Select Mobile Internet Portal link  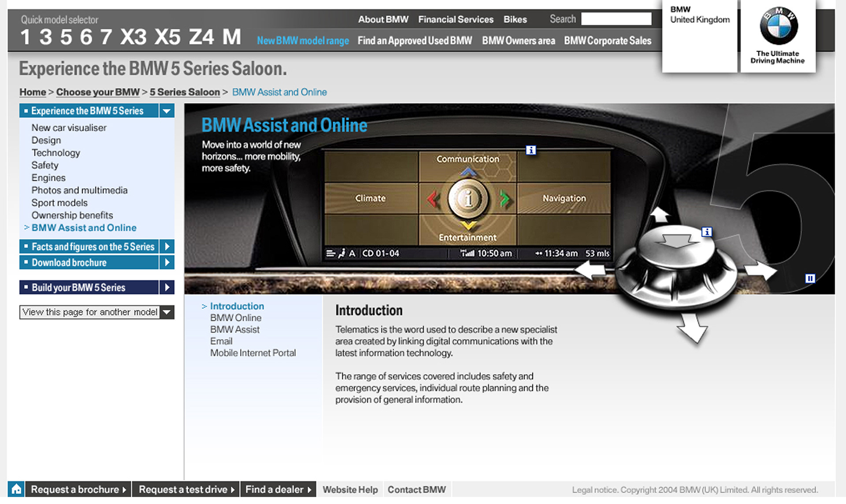coord(253,353)
